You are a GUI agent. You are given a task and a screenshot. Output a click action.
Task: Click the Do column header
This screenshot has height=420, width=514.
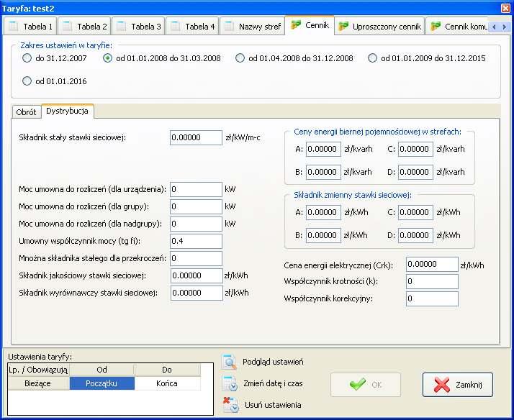point(167,370)
